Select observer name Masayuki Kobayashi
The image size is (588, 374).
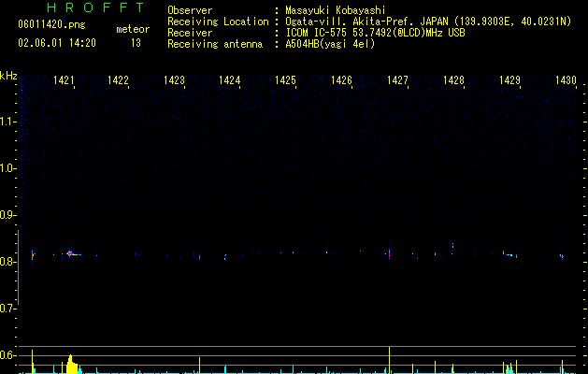[x=336, y=10]
